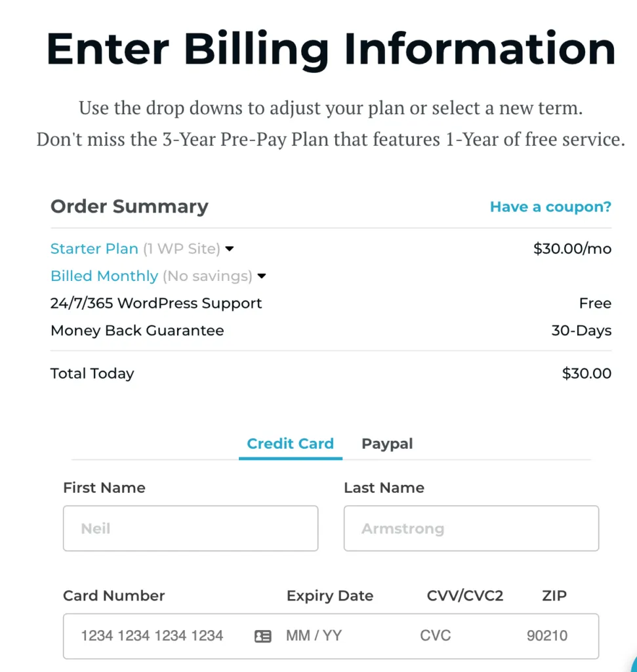Click the Total Today $30.00 amount
This screenshot has width=637, height=672.
tap(586, 374)
